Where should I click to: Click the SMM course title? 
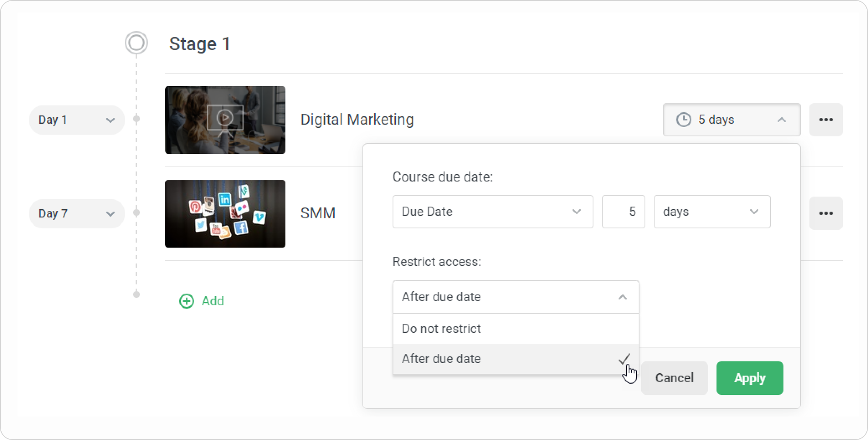pos(318,213)
